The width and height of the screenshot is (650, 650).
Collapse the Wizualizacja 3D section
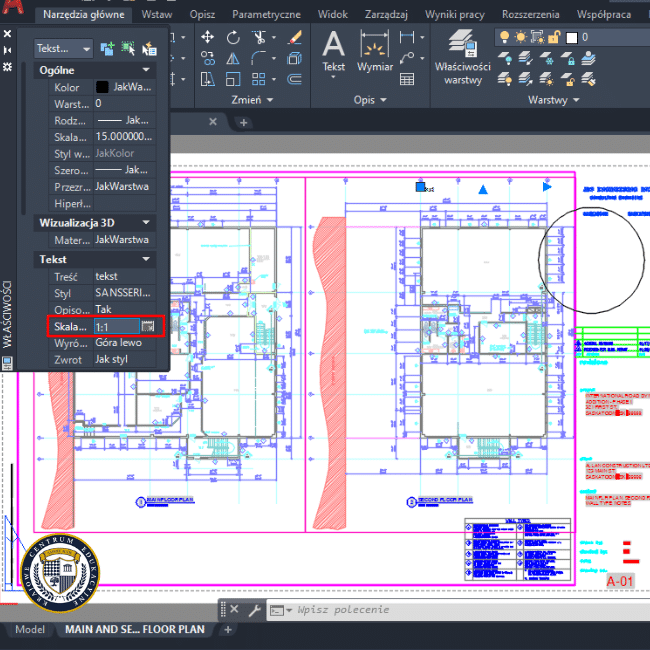(146, 223)
